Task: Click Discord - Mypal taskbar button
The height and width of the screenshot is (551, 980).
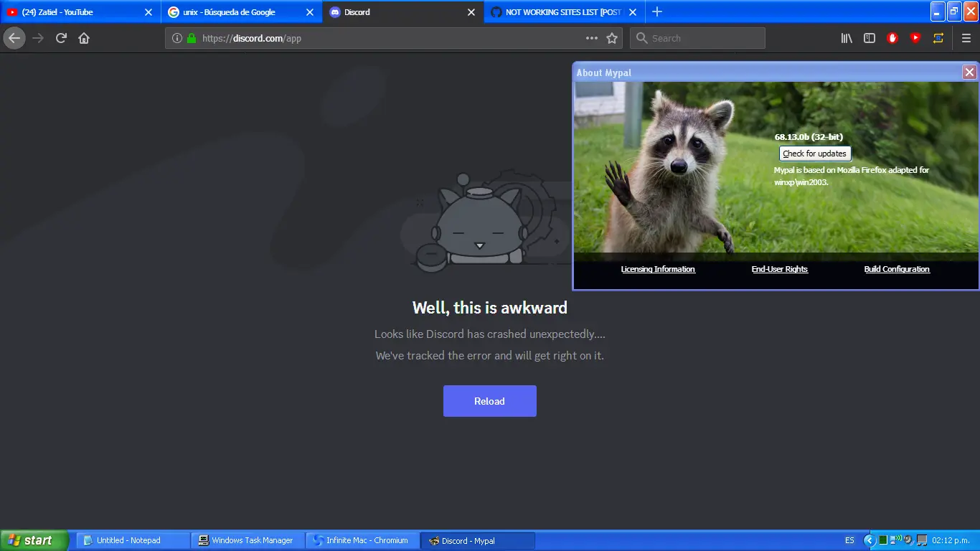Action: tap(477, 540)
